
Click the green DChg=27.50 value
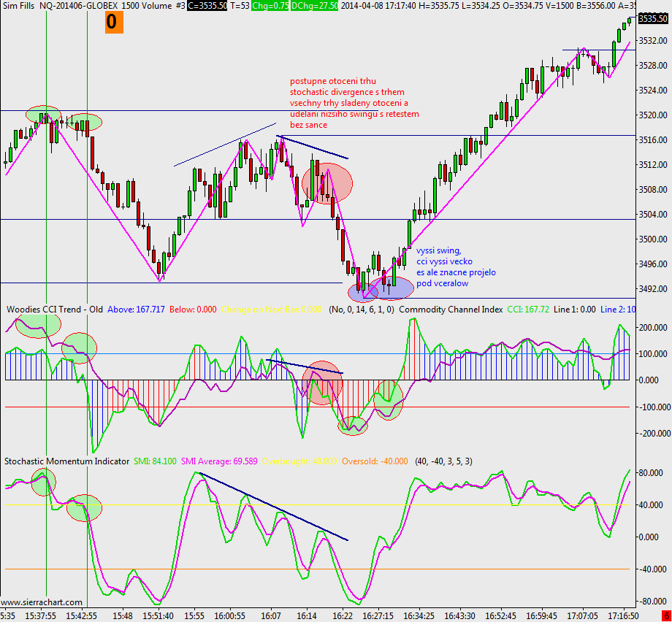[x=314, y=6]
